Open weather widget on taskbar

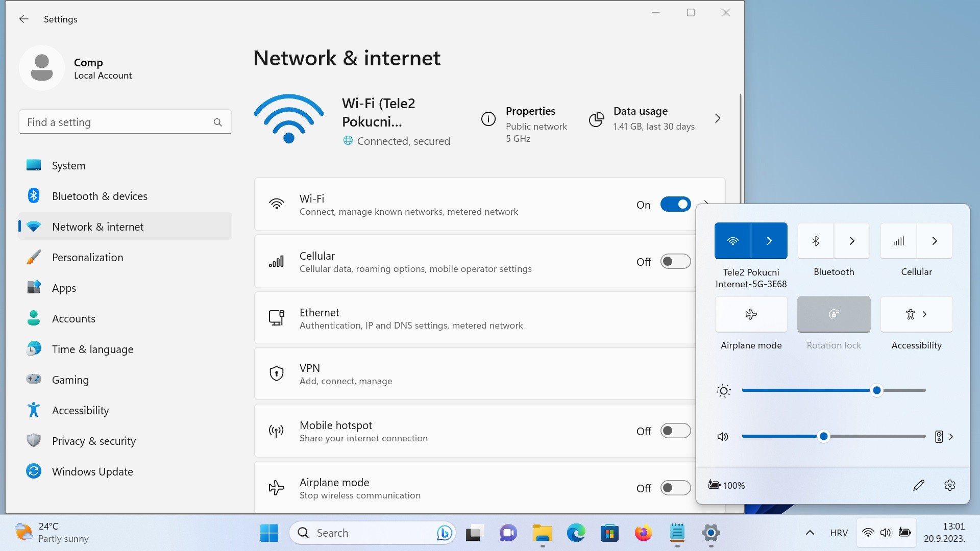point(52,533)
